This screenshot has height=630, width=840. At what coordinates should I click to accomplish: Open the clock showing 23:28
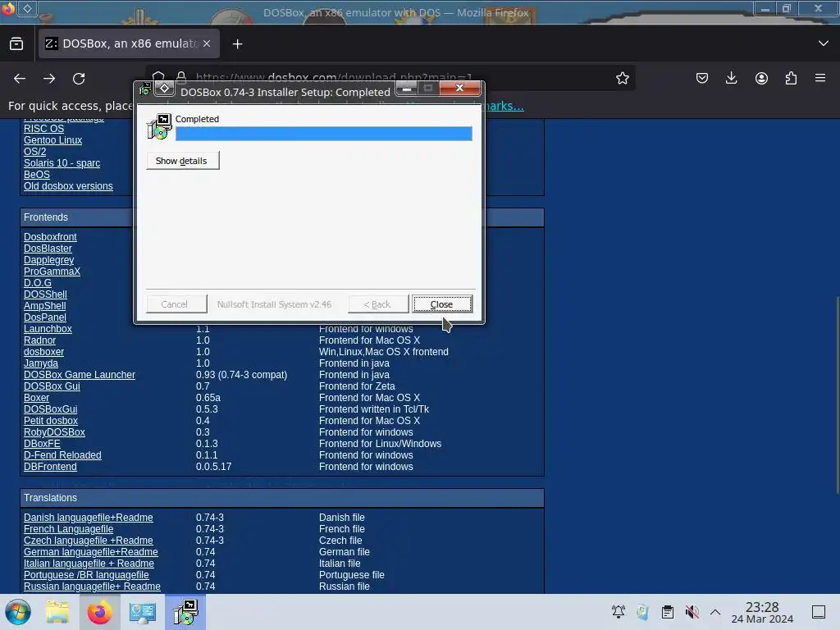[x=762, y=612]
